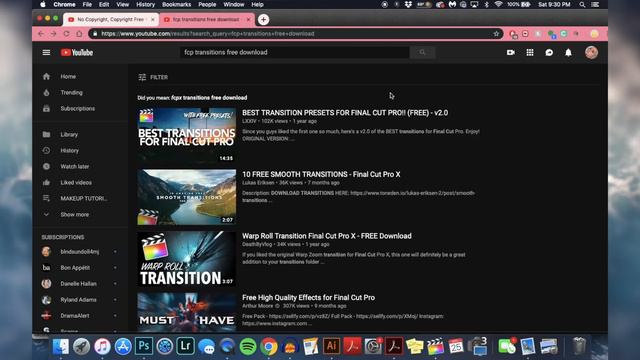
Task: Close the No Copyright tab
Action: coord(153,19)
